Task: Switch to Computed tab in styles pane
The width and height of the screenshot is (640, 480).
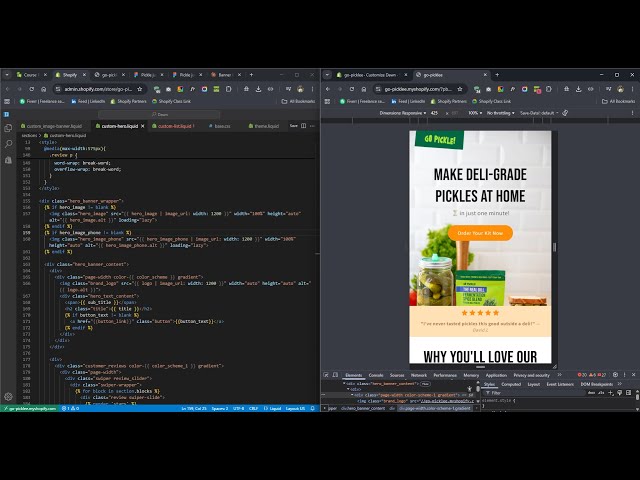Action: point(511,384)
